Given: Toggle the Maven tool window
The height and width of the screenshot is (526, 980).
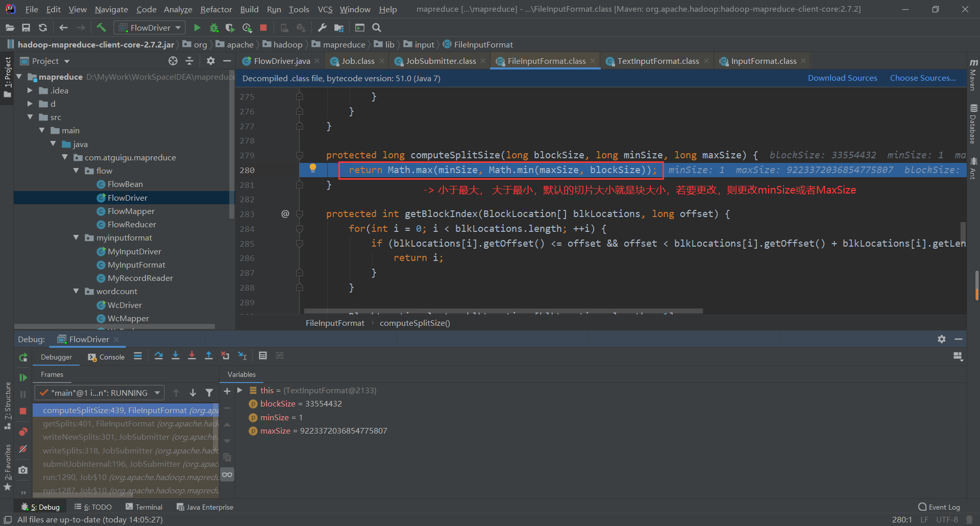Looking at the screenshot, I should [973, 75].
